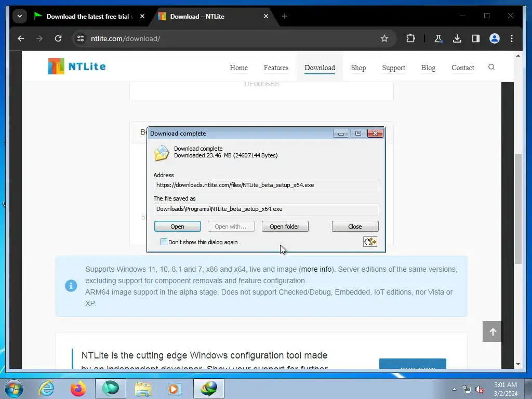The image size is (532, 399).
Task: Maximize the Download complete dialog
Action: pos(358,134)
